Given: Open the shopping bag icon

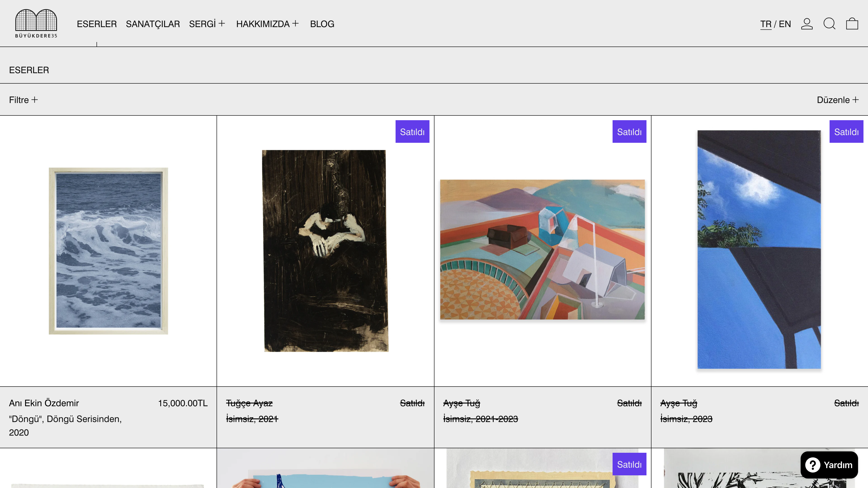Looking at the screenshot, I should pyautogui.click(x=852, y=23).
